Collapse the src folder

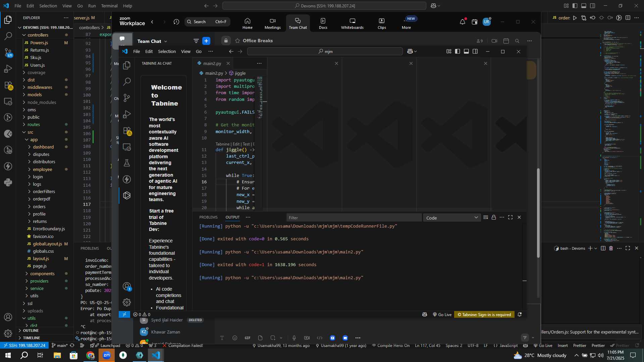click(30, 132)
